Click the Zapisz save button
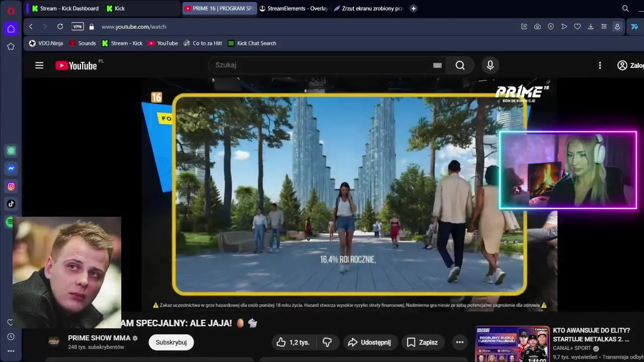644x362 pixels. (x=422, y=342)
